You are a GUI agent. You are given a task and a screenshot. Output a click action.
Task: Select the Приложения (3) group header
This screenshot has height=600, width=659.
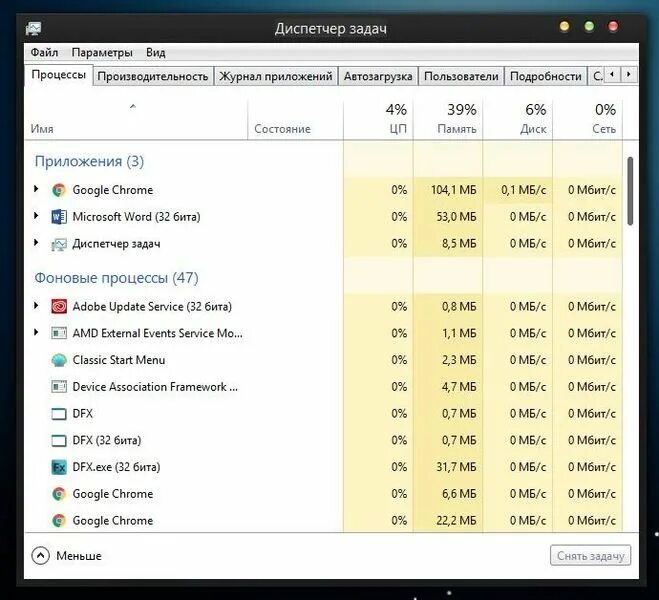[89, 161]
